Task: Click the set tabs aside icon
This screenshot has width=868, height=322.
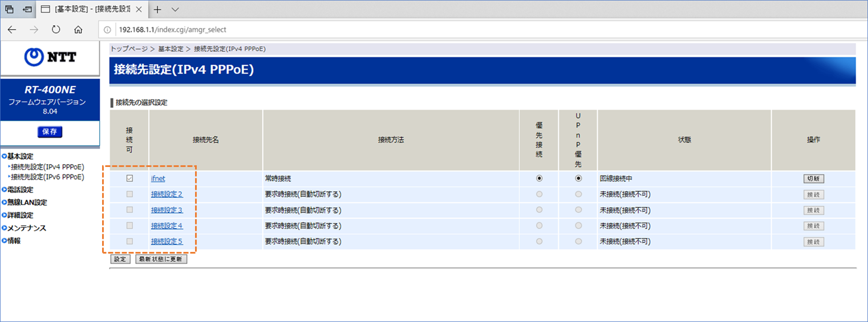Action: click(27, 10)
